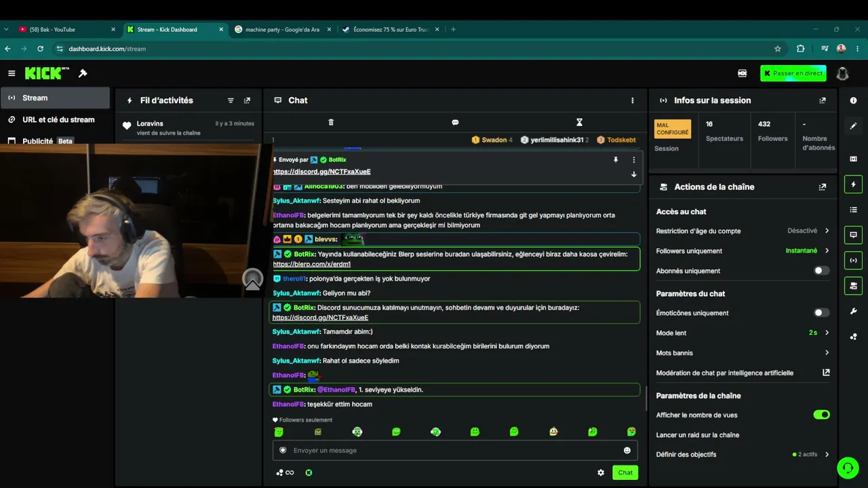Click Todskebt in the chat leaderboard
The height and width of the screenshot is (488, 868).
pyautogui.click(x=616, y=140)
